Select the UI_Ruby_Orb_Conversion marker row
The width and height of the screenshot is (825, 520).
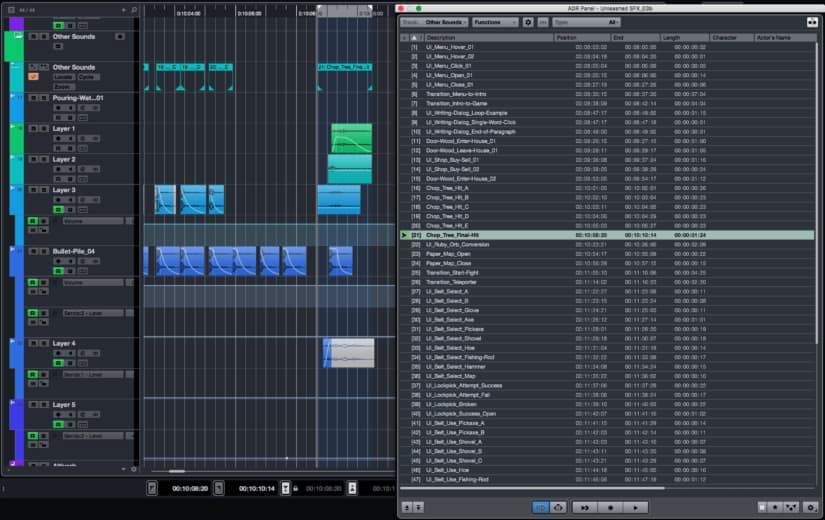pyautogui.click(x=607, y=245)
